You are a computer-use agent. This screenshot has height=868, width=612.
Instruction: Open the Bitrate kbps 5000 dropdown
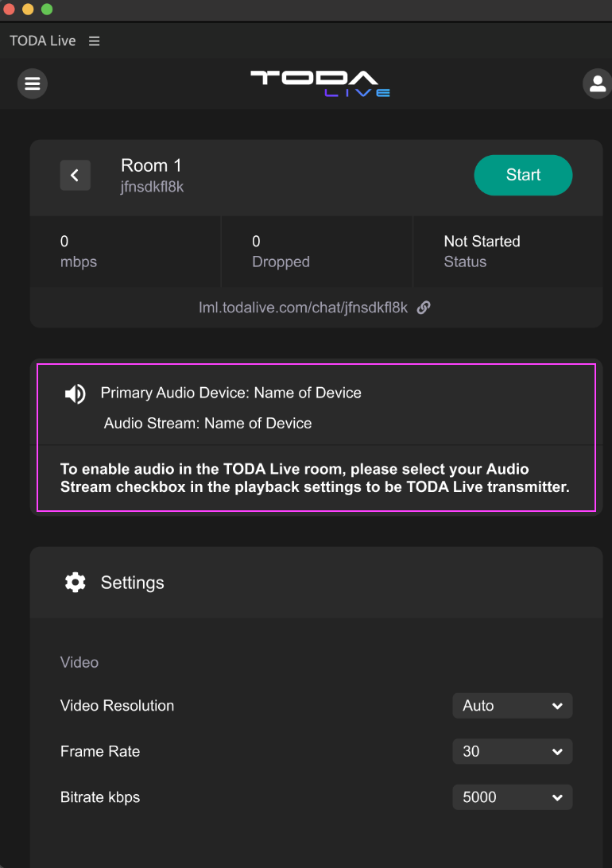(x=513, y=797)
